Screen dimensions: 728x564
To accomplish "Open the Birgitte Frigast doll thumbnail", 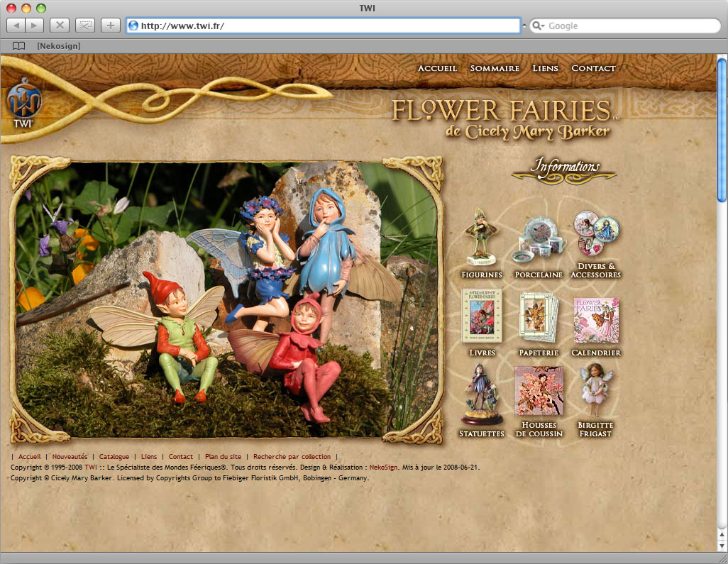I will pyautogui.click(x=596, y=390).
